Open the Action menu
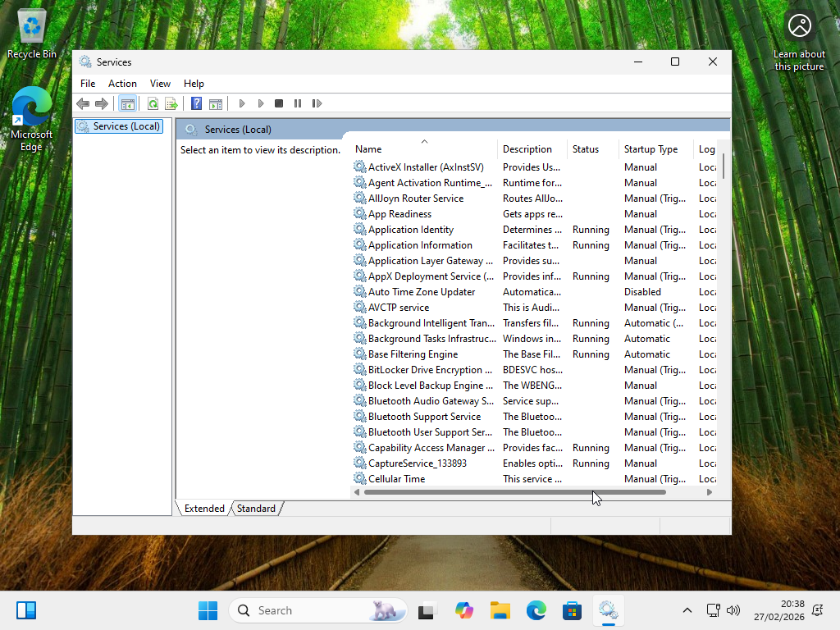 click(122, 84)
